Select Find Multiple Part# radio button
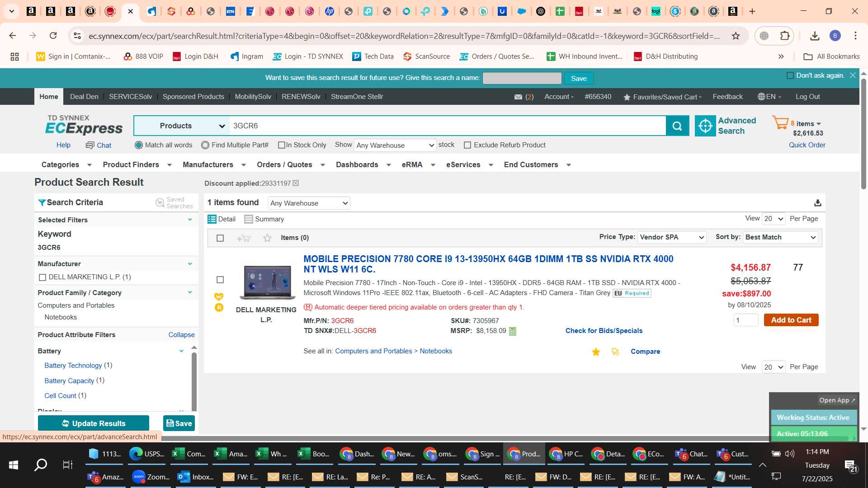 [x=205, y=145]
